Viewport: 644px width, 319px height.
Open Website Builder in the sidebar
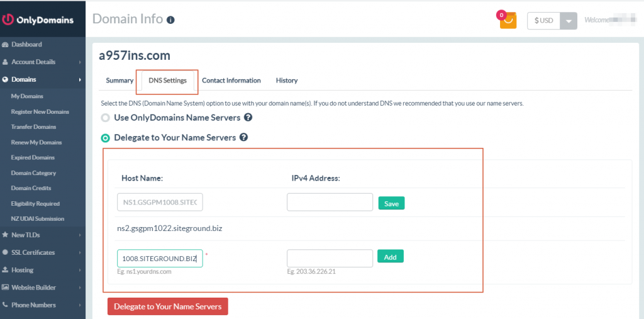[x=33, y=288]
